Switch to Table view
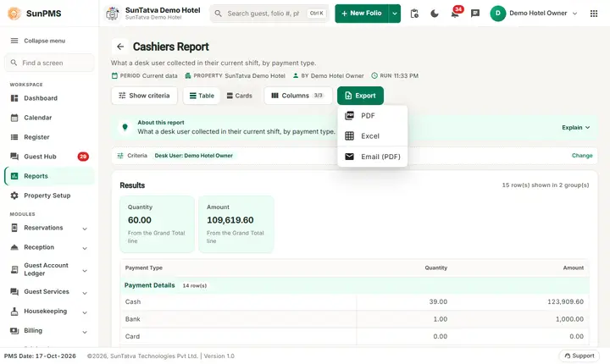The image size is (610, 364). [202, 96]
